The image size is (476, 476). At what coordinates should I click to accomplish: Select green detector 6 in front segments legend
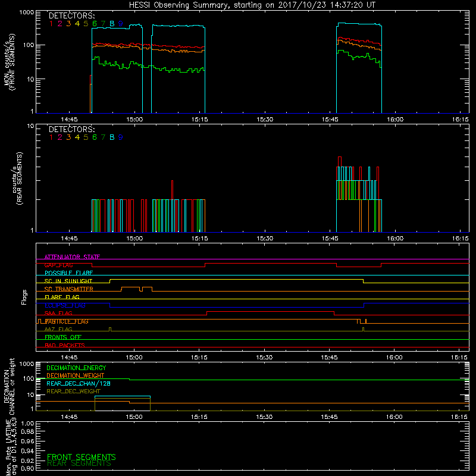click(x=95, y=24)
